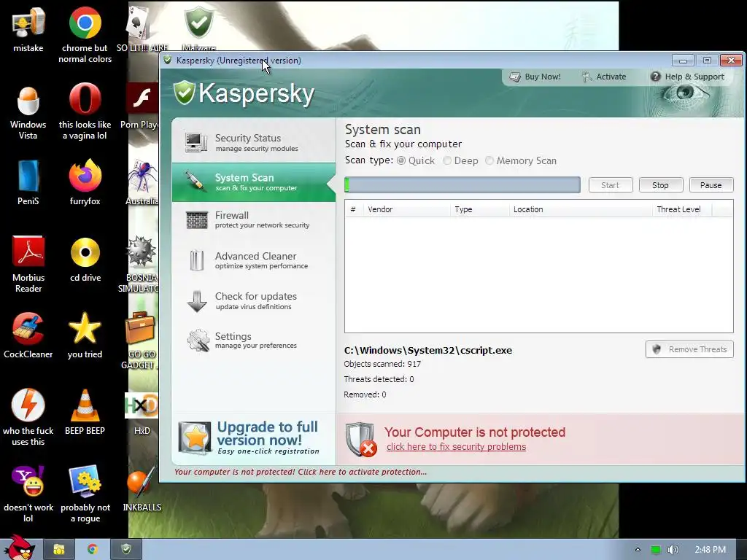The height and width of the screenshot is (560, 747).
Task: Sort results by Type column
Action: 479,209
